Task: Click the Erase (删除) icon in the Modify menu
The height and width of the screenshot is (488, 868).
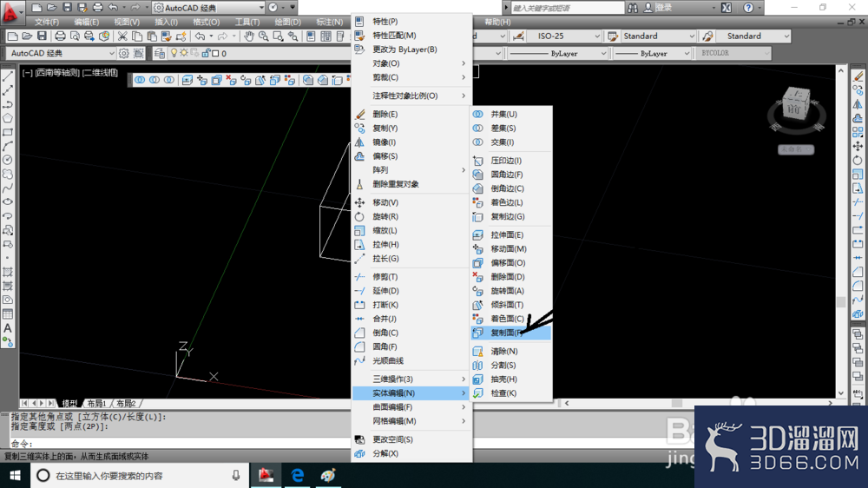Action: point(360,114)
